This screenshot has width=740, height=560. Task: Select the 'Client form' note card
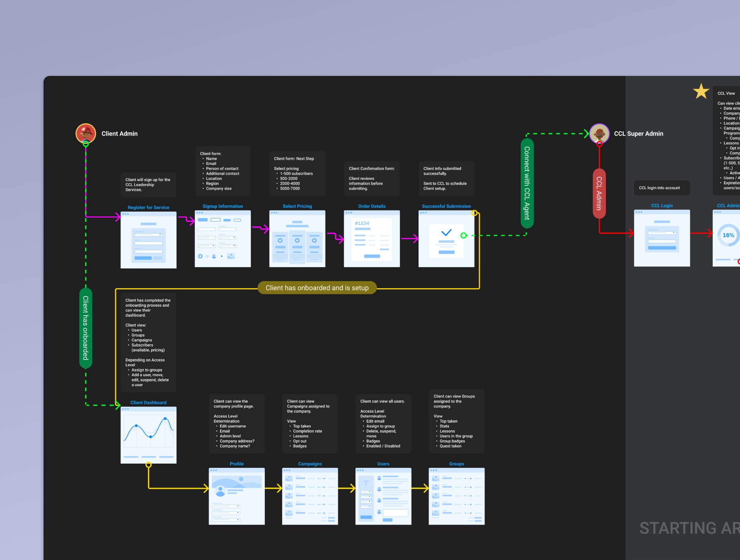pos(222,171)
